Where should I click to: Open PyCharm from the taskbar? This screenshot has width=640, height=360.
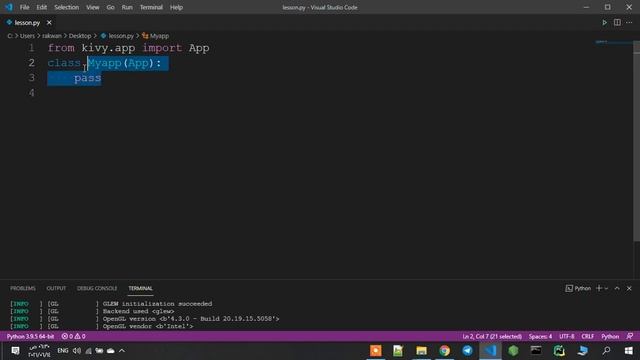click(x=559, y=351)
